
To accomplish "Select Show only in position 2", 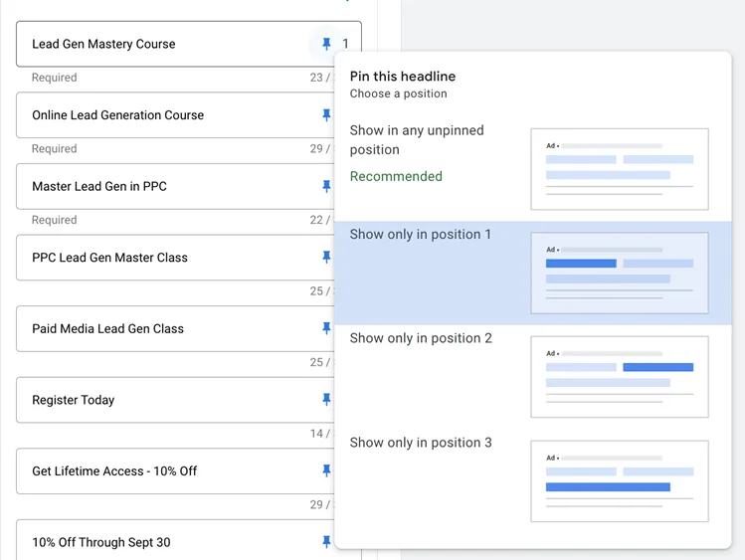I will [532, 377].
